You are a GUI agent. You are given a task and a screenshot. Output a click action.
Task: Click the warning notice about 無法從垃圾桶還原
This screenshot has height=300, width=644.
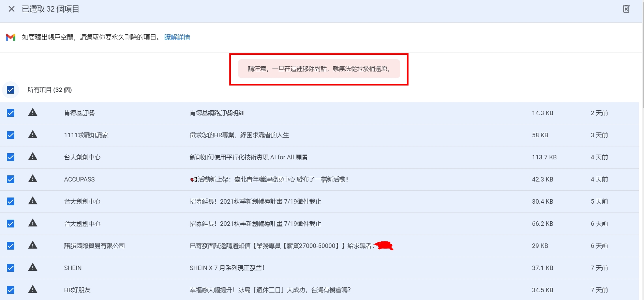[x=319, y=69]
